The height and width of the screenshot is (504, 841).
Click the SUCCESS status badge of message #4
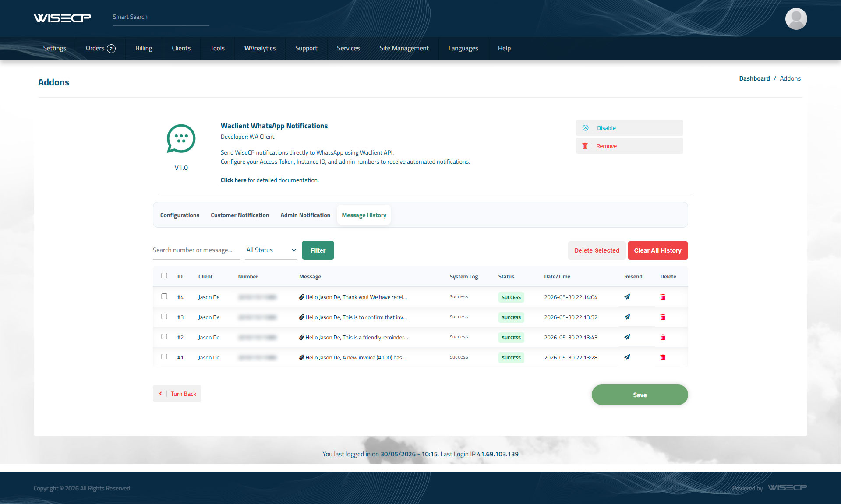coord(511,297)
